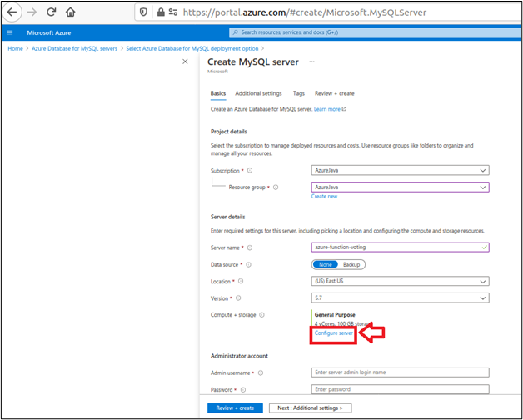
Task: Open Azure Database for MySQL servers breadcrumb
Action: pos(74,48)
